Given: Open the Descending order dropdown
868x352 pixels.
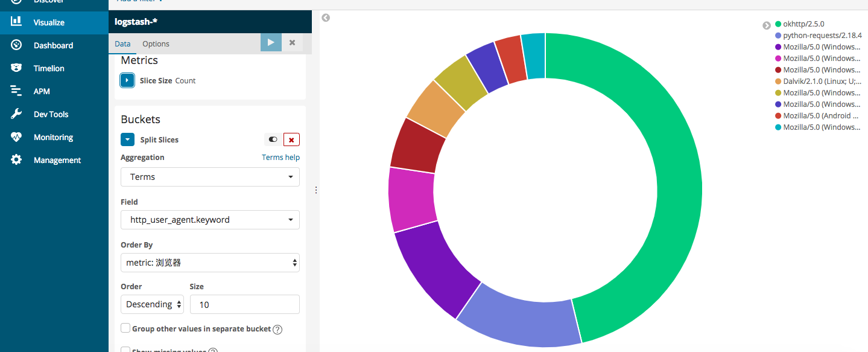Looking at the screenshot, I should click(x=152, y=304).
